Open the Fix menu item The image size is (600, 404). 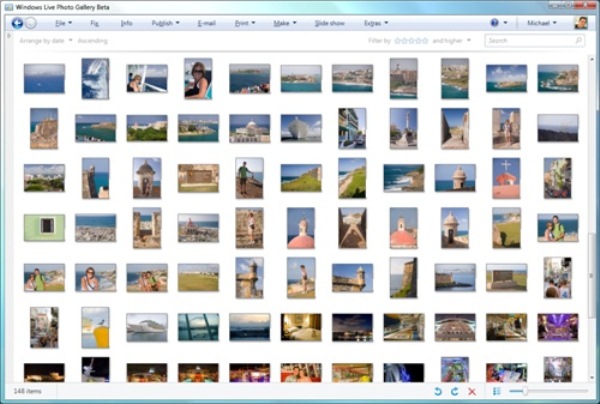click(x=94, y=22)
